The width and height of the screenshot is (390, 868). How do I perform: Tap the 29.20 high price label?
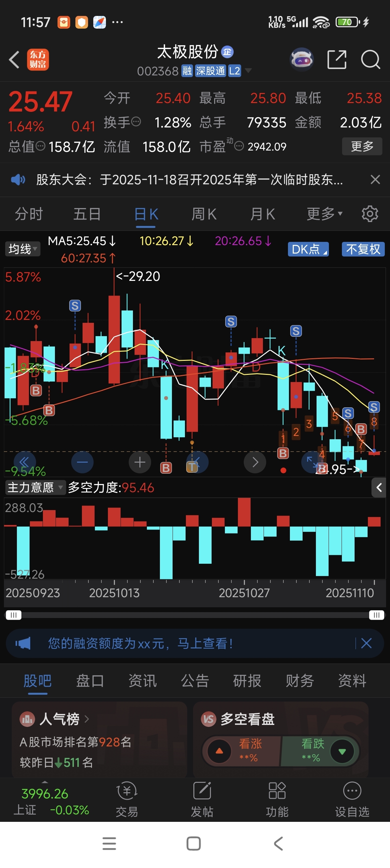(x=138, y=276)
